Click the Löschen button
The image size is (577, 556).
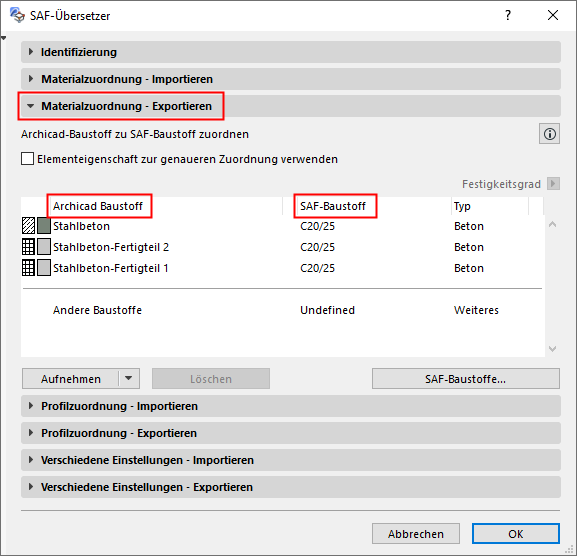coord(211,379)
